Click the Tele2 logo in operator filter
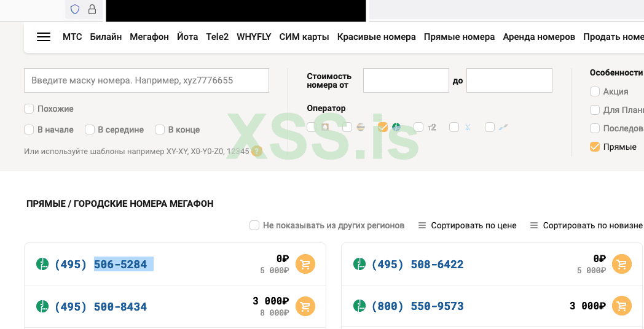This screenshot has height=329, width=644. 431,128
